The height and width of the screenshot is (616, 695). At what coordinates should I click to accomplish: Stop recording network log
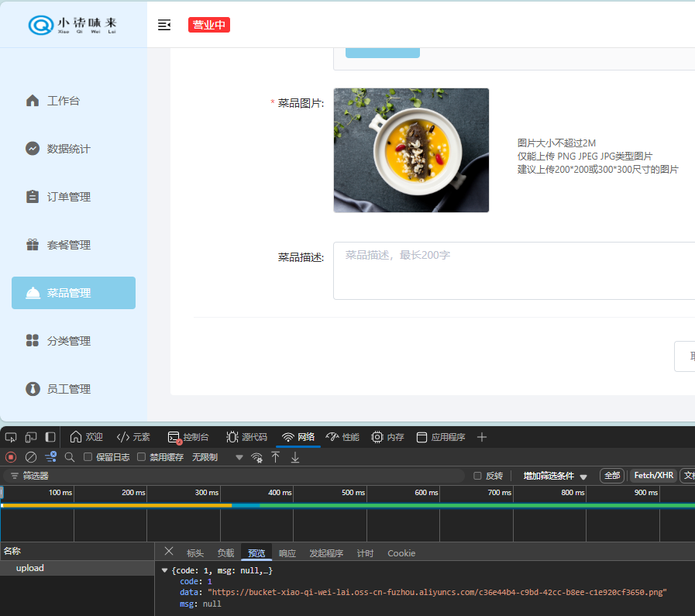click(x=11, y=457)
